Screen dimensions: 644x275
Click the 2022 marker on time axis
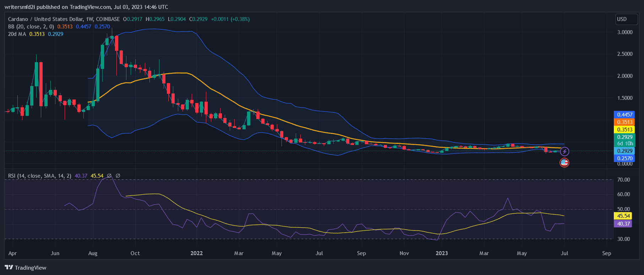[x=196, y=253]
